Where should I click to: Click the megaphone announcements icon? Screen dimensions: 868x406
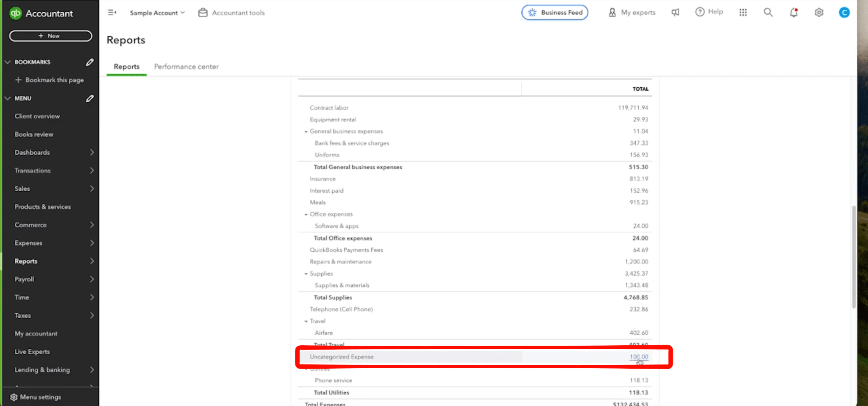click(x=675, y=12)
